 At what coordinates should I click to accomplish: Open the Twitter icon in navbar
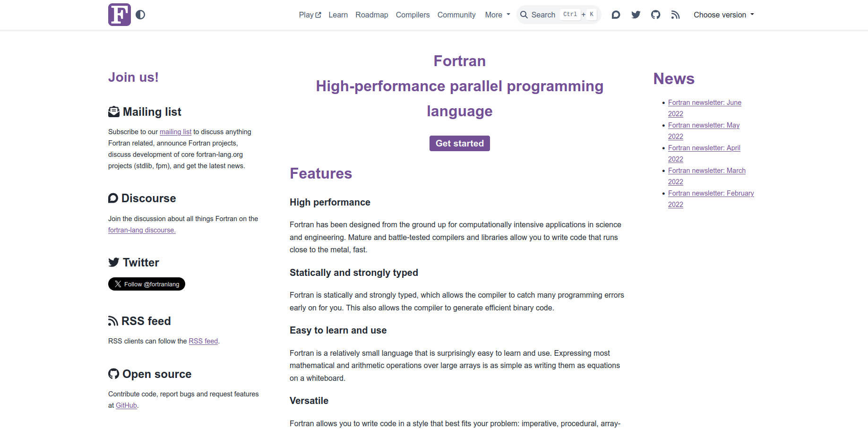point(636,15)
